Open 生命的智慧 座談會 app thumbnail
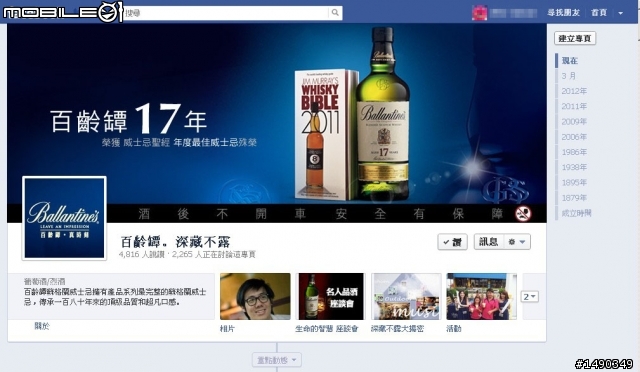The height and width of the screenshot is (372, 640). coord(331,296)
